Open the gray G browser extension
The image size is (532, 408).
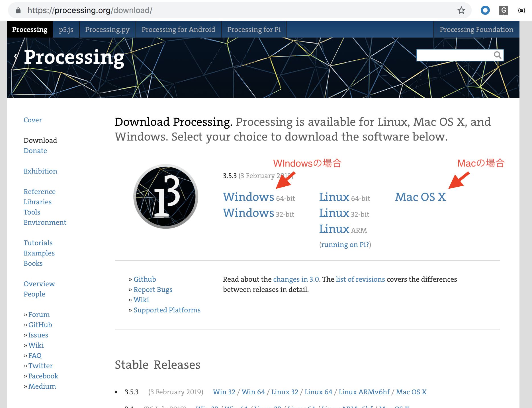pos(503,11)
